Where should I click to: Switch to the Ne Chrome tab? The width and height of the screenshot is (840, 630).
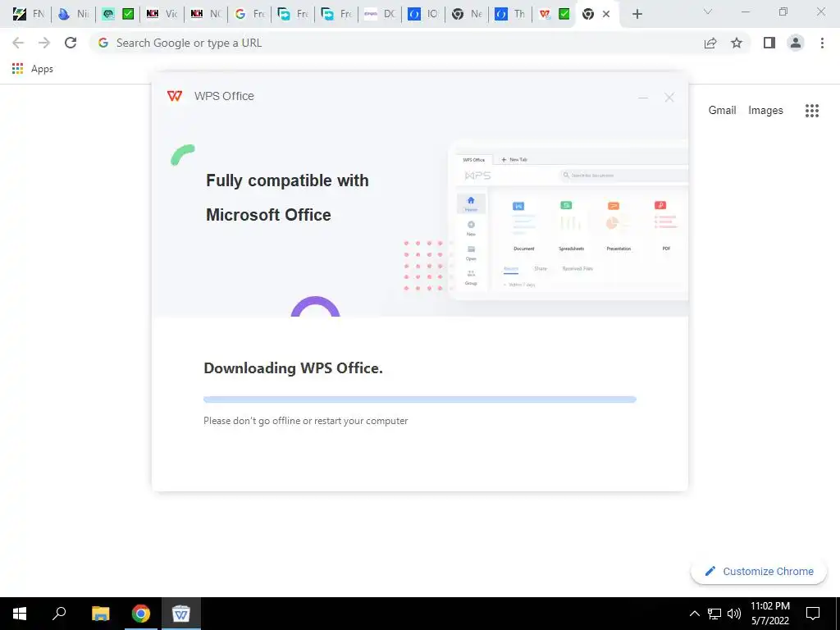pyautogui.click(x=467, y=14)
